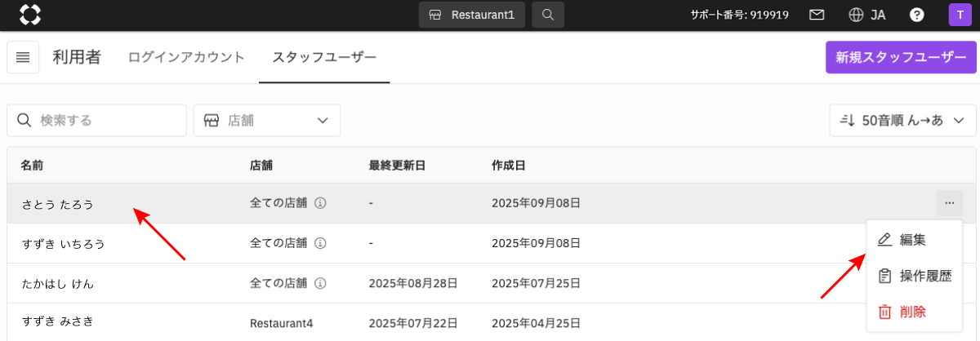Click info icon in すずき いちろう row

(321, 243)
